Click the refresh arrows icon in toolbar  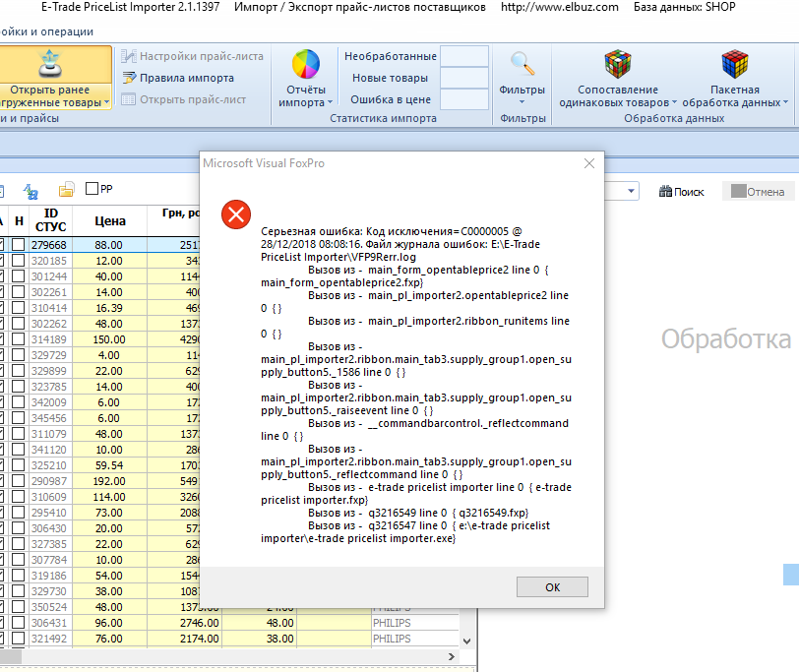tap(31, 192)
